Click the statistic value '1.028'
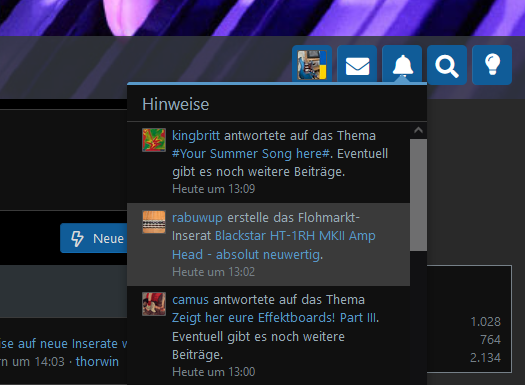Viewport: 525px width, 385px height. click(485, 322)
